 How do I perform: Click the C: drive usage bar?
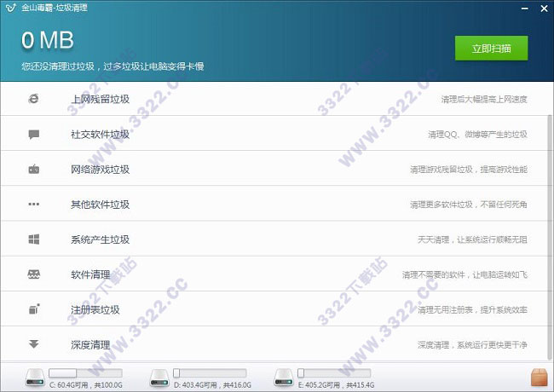pos(85,373)
